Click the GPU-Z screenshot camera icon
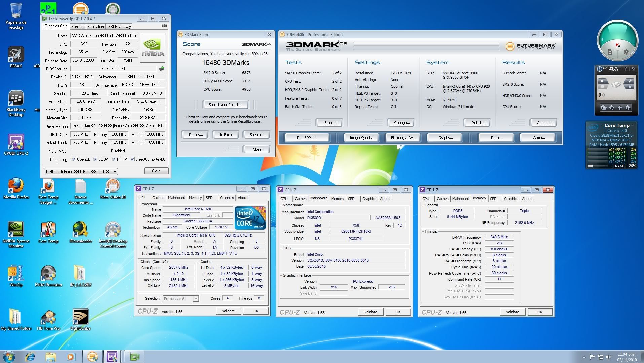 tap(164, 26)
